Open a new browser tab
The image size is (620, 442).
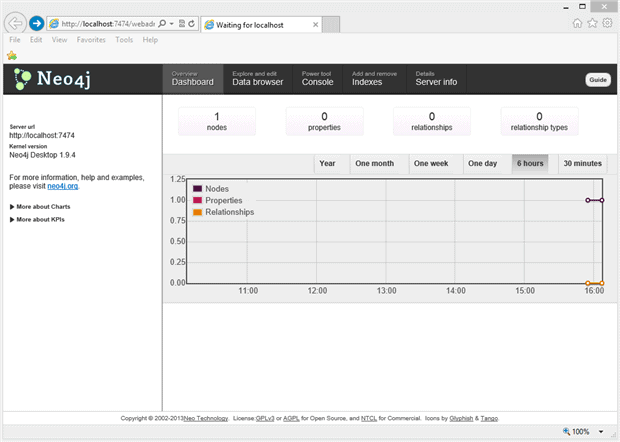[331, 25]
